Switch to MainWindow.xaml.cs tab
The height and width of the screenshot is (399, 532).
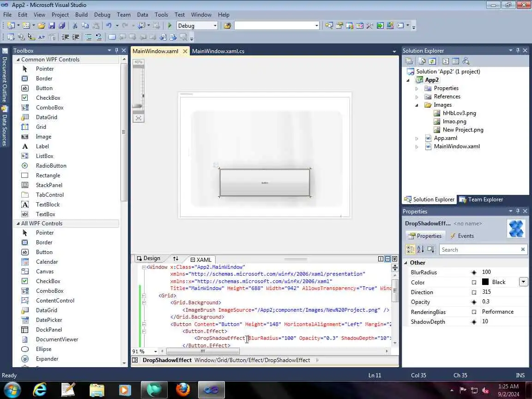tap(218, 51)
